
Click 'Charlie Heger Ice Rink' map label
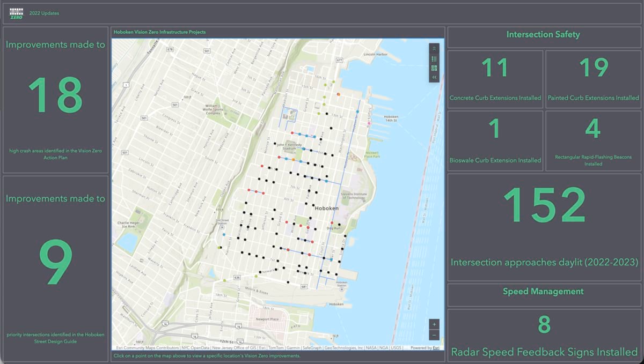tap(128, 225)
